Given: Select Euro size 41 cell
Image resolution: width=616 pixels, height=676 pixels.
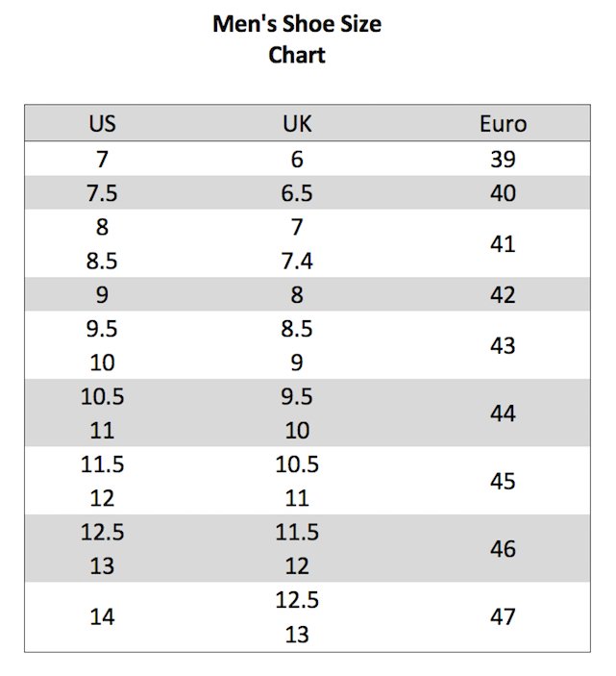Looking at the screenshot, I should point(503,244).
